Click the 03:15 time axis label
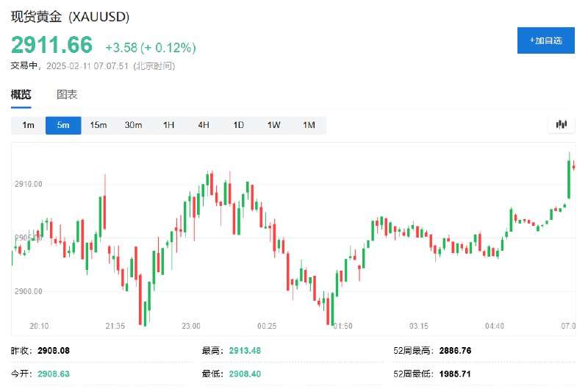 pyautogui.click(x=418, y=326)
